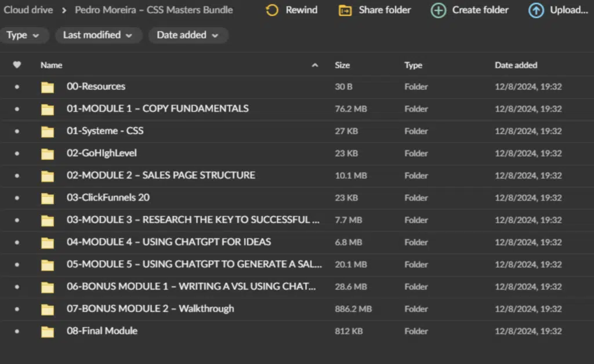594x364 pixels.
Task: Click the 05-MODULE 5 folder icon
Action: [x=48, y=265]
